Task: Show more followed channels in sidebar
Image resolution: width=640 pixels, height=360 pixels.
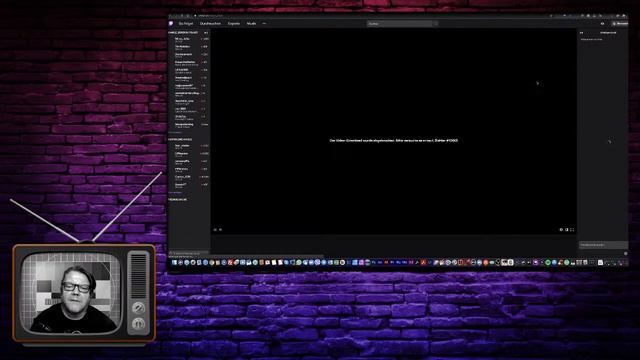Action: [x=175, y=132]
